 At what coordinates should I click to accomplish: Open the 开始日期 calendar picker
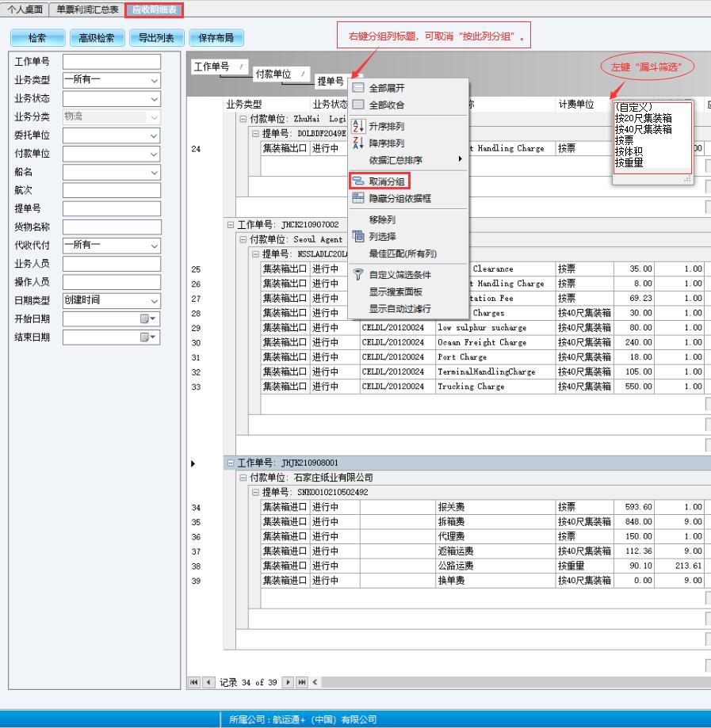149,319
